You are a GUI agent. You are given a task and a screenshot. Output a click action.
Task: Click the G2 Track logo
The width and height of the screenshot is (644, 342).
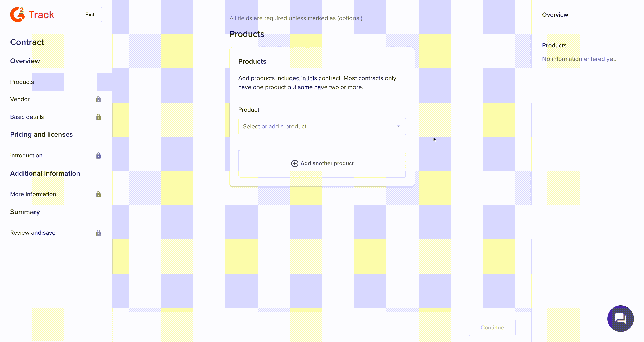(32, 14)
